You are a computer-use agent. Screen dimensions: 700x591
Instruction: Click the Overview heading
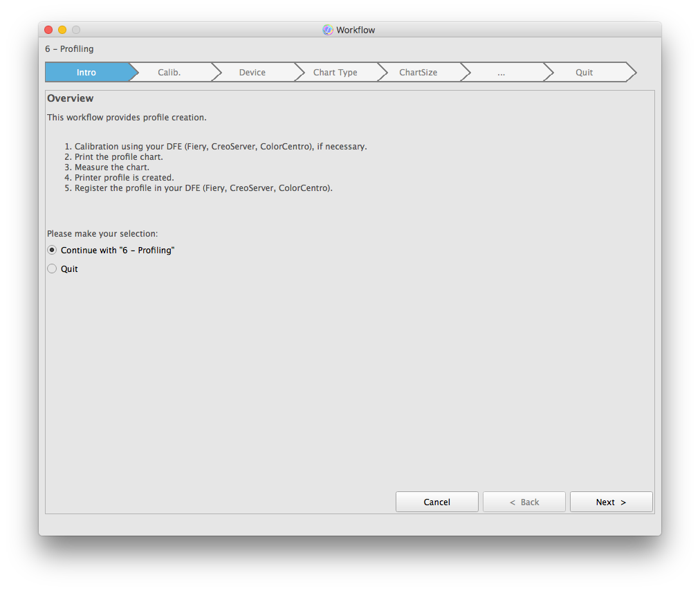click(x=71, y=98)
